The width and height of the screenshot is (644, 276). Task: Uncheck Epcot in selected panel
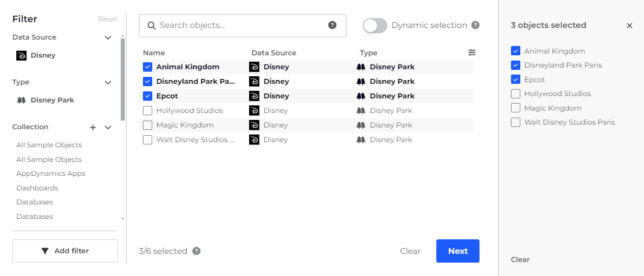(x=516, y=79)
